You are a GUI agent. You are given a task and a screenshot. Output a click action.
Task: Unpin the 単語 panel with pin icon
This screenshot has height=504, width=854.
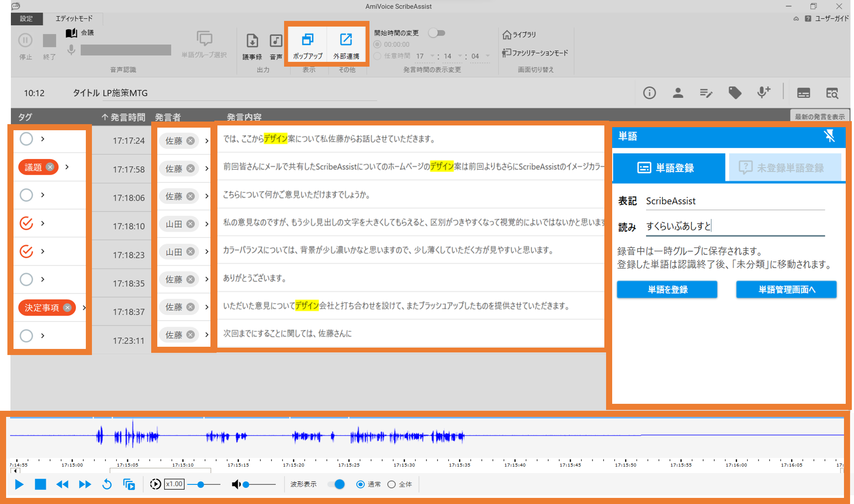pyautogui.click(x=830, y=136)
